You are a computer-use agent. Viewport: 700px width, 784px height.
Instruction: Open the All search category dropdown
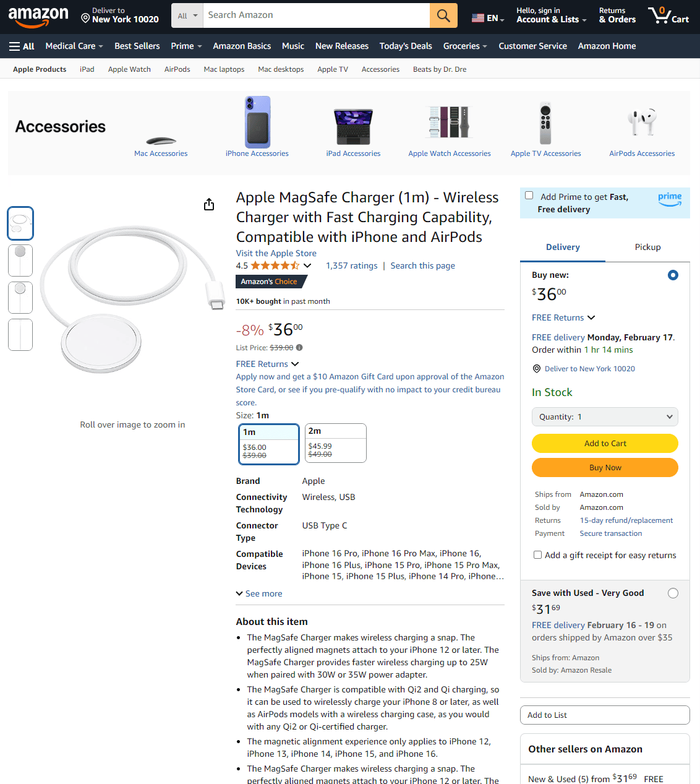(187, 15)
